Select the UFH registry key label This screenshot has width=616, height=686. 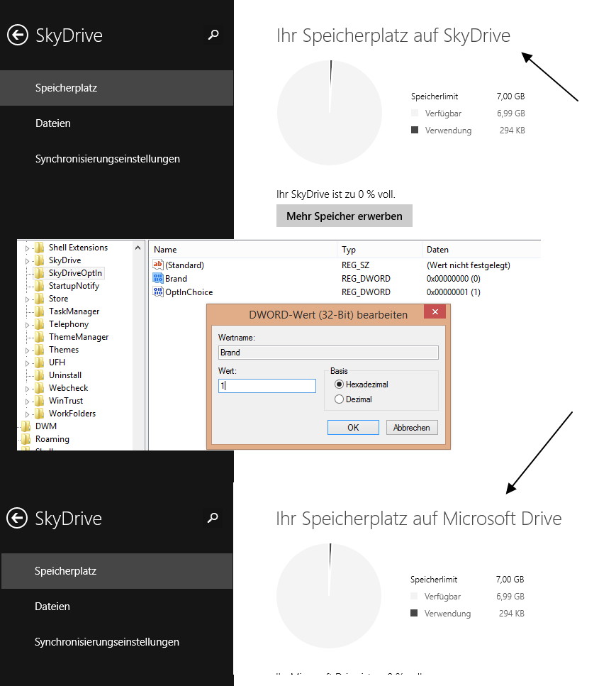[57, 363]
